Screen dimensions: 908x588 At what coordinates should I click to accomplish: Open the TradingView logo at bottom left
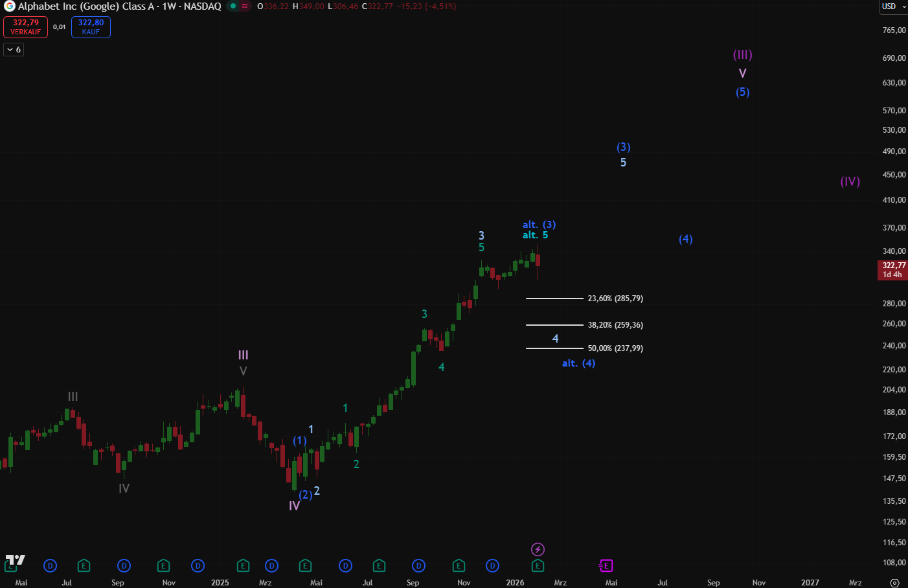(15, 560)
